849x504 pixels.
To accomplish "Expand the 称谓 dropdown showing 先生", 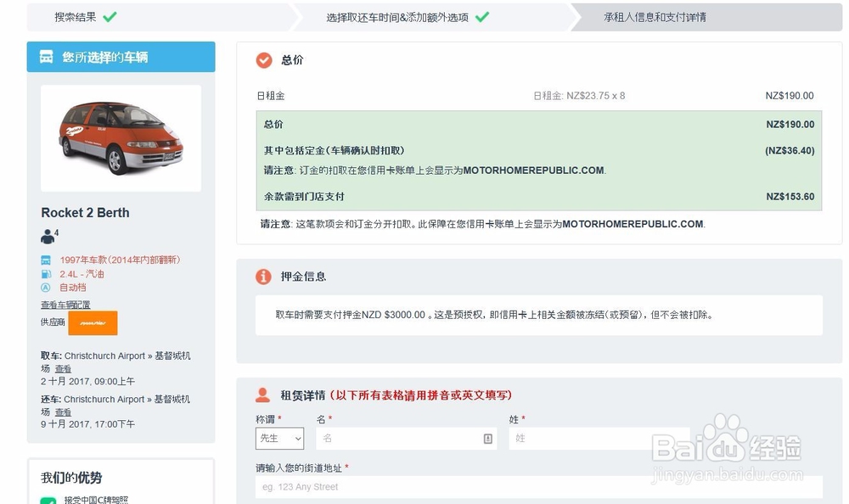I will pos(279,439).
